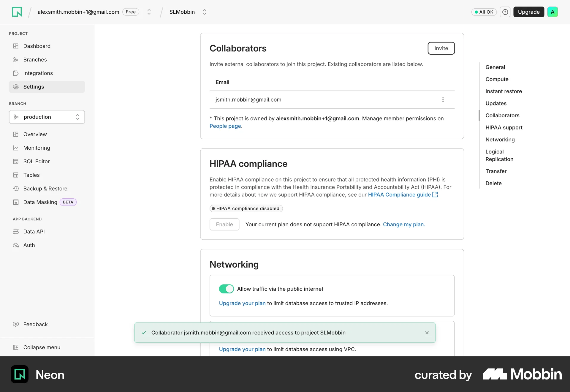Open Integrations page
The image size is (570, 392).
(47, 73)
